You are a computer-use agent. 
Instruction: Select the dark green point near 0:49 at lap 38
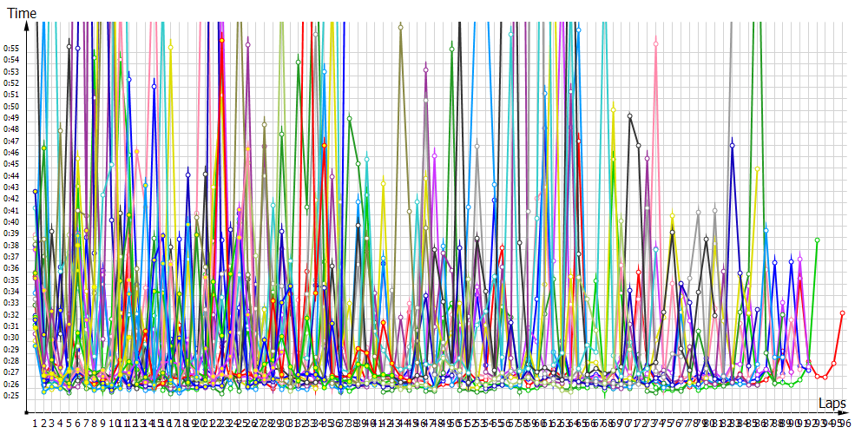coord(349,118)
